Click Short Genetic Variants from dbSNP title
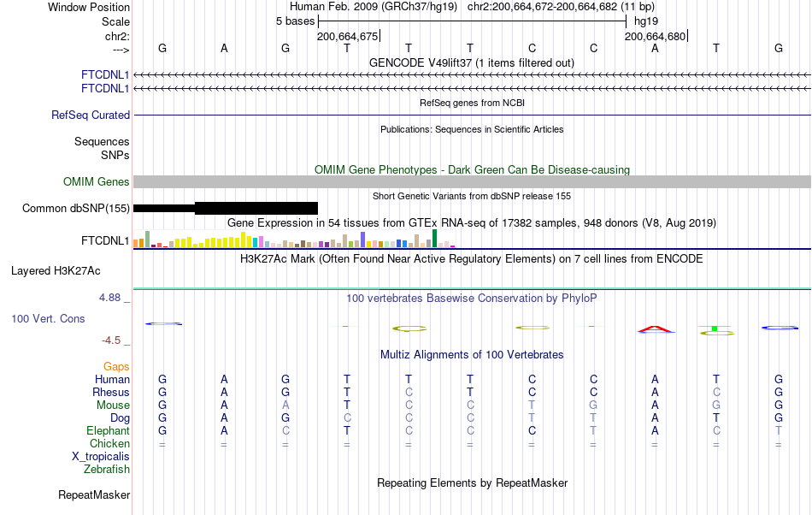The image size is (812, 515). (472, 197)
